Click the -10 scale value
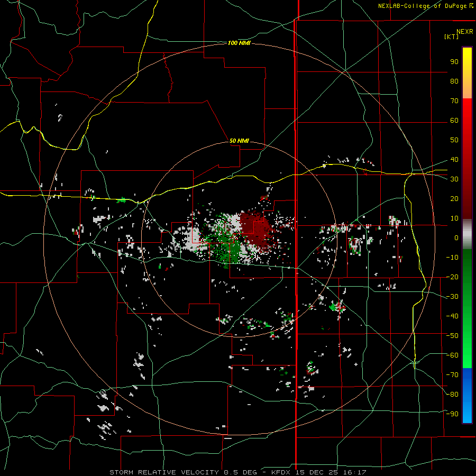The width and height of the screenshot is (476, 476). point(452,258)
